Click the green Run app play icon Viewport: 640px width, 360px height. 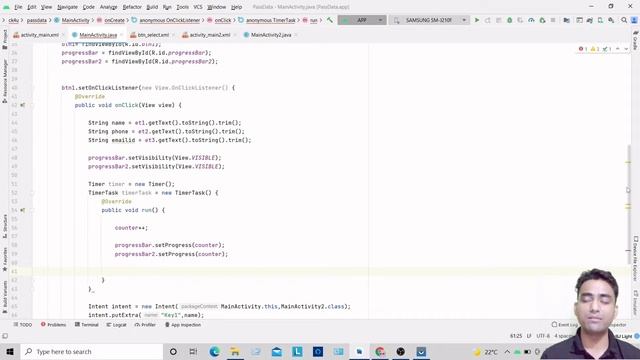(476, 20)
